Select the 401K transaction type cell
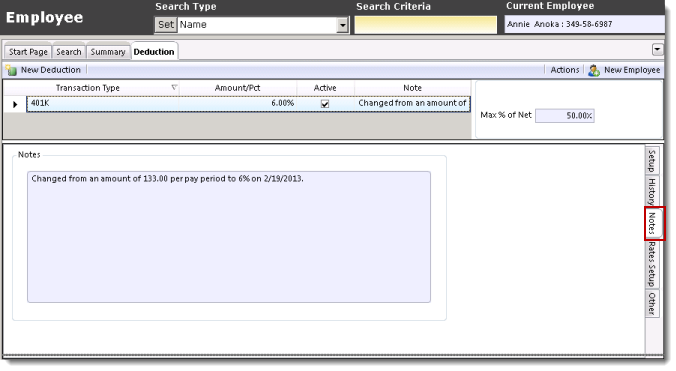The width and height of the screenshot is (676, 371). click(x=103, y=103)
